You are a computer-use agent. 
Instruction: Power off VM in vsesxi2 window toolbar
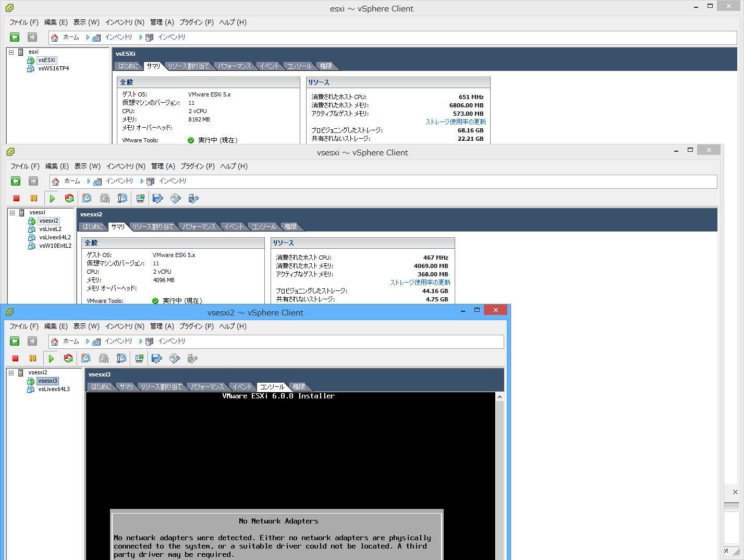pyautogui.click(x=16, y=358)
